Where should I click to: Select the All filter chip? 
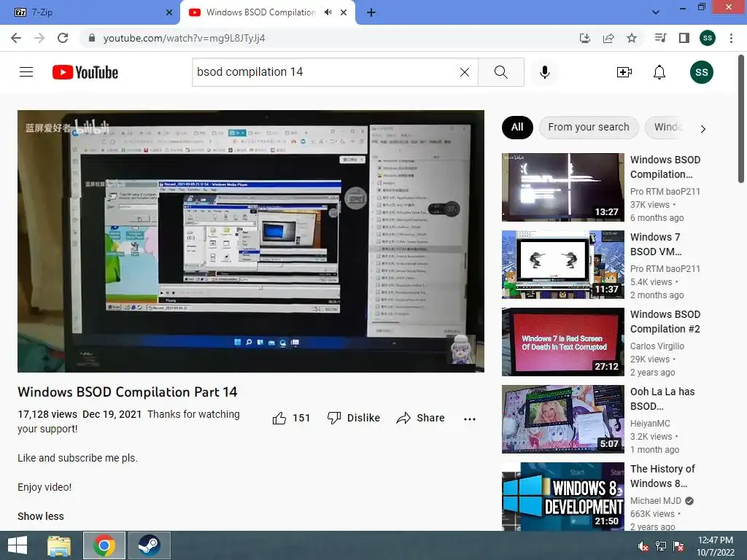[x=517, y=127]
